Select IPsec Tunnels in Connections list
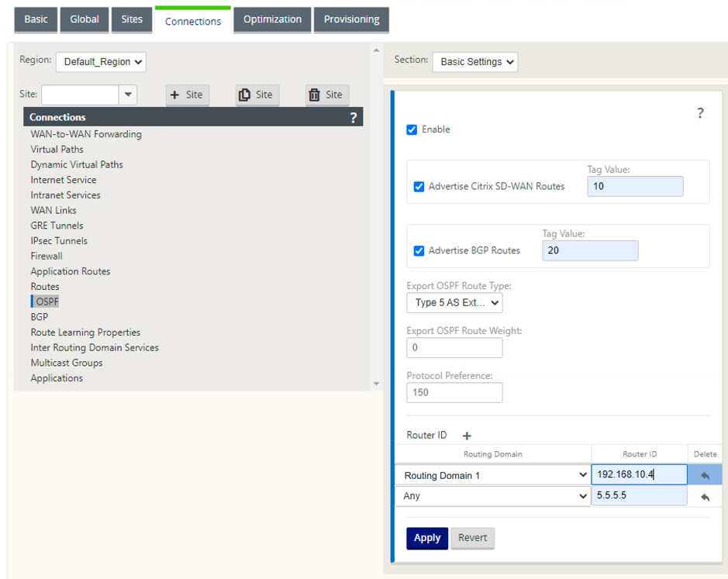This screenshot has width=728, height=579. point(59,241)
